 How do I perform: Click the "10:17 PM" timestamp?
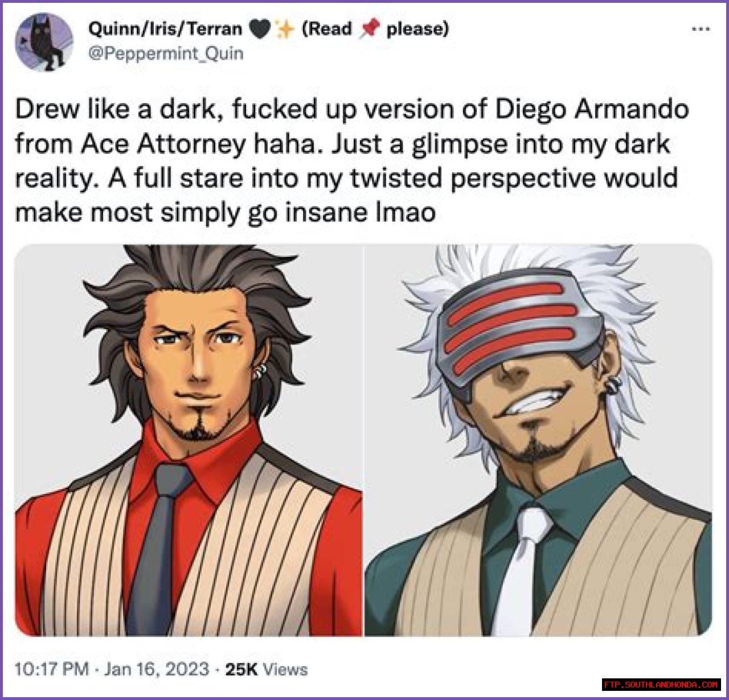coord(51,669)
